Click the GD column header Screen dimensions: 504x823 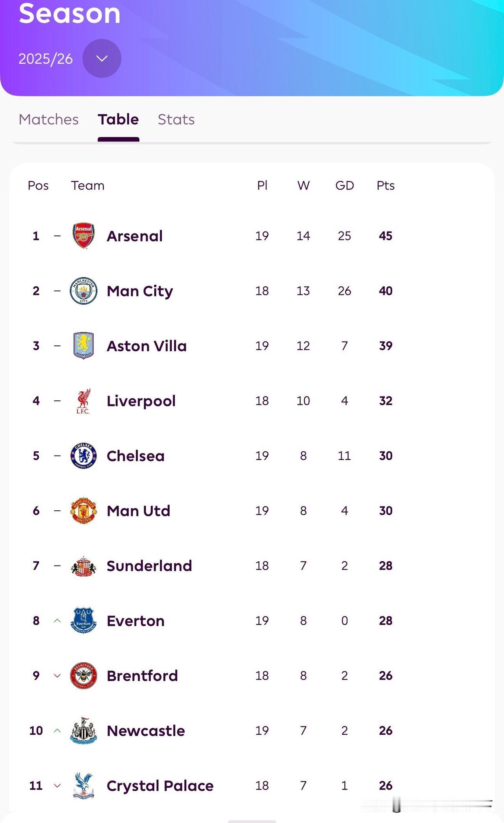[345, 185]
